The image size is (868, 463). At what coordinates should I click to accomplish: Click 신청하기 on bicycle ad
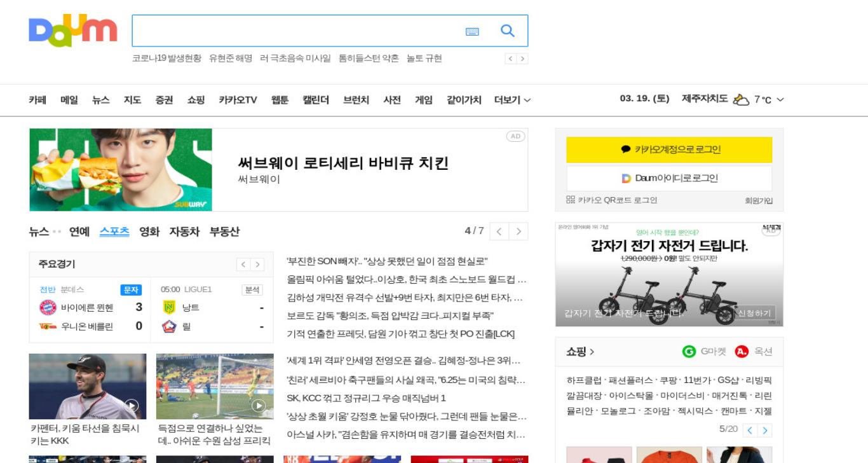(x=755, y=314)
